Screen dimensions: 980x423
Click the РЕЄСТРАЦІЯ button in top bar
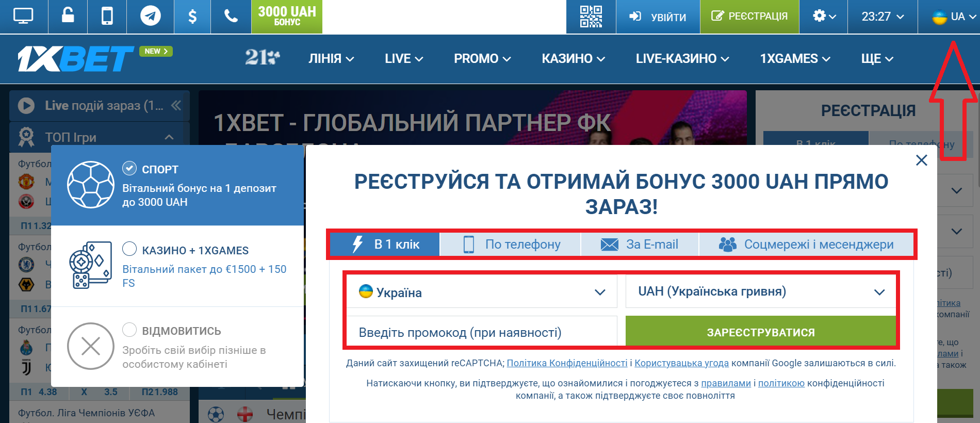749,17
